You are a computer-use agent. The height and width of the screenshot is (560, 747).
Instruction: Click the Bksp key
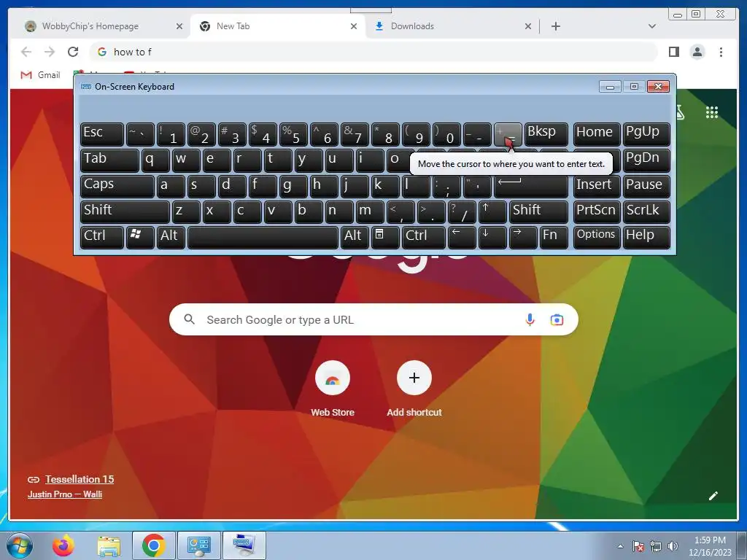tap(546, 134)
